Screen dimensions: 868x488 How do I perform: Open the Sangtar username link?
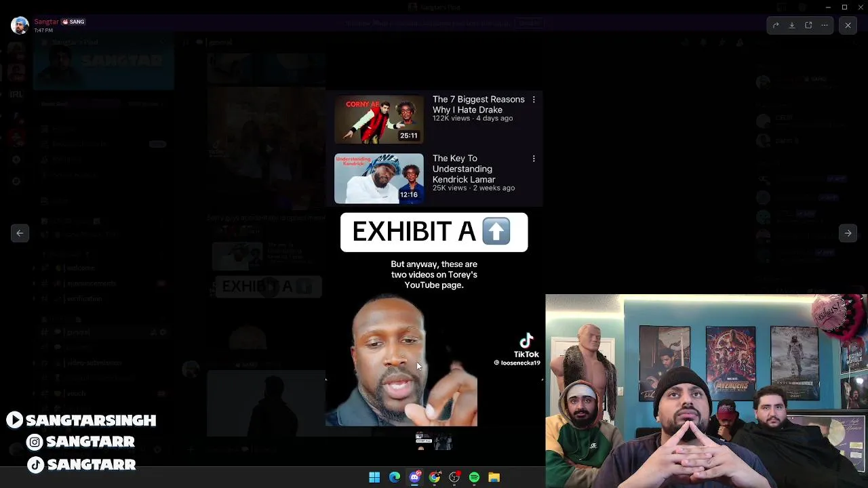[x=47, y=22]
